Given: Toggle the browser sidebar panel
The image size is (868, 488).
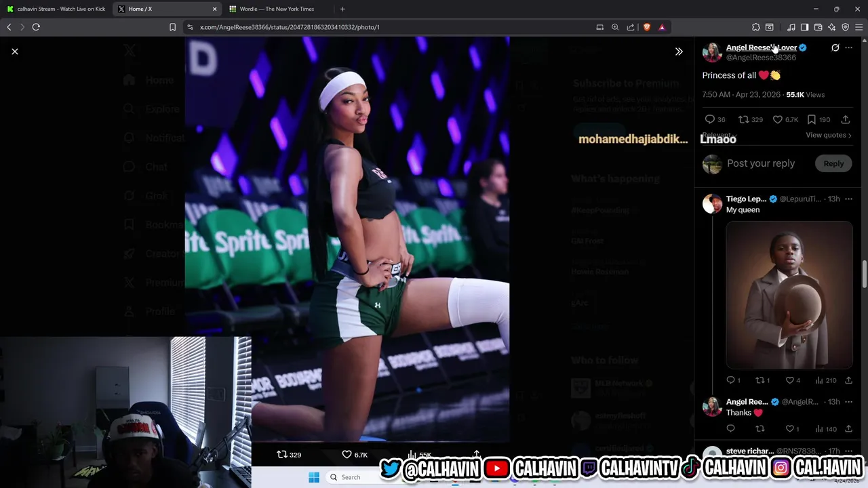Looking at the screenshot, I should 804,27.
